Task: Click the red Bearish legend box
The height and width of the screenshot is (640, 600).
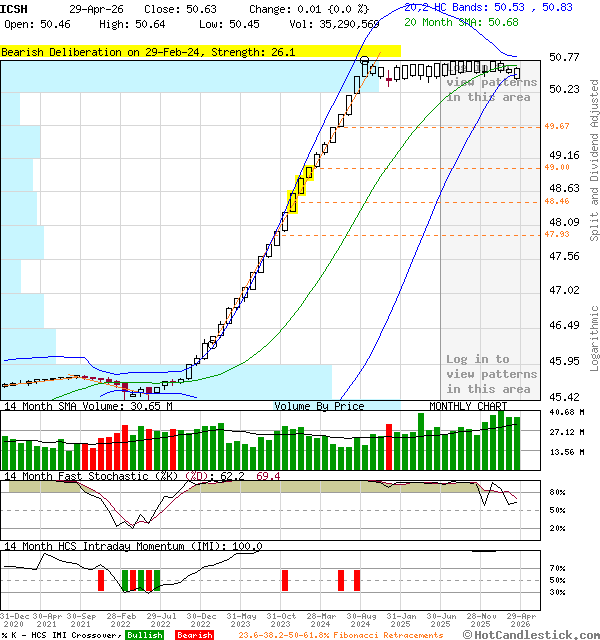Action: [195, 635]
